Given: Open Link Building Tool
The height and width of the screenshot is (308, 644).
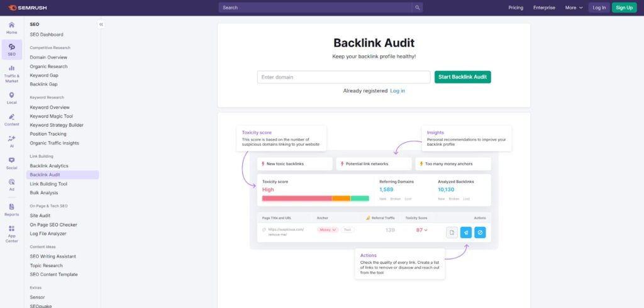Looking at the screenshot, I should point(48,184).
